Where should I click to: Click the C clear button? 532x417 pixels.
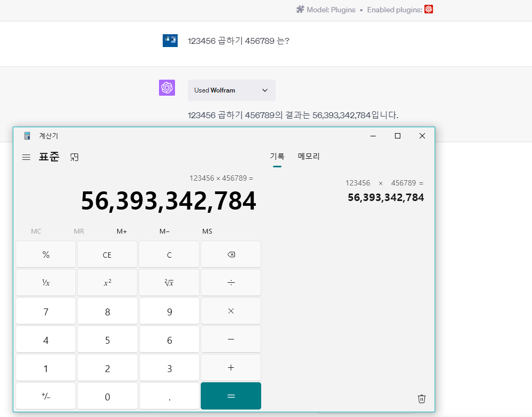pyautogui.click(x=169, y=254)
